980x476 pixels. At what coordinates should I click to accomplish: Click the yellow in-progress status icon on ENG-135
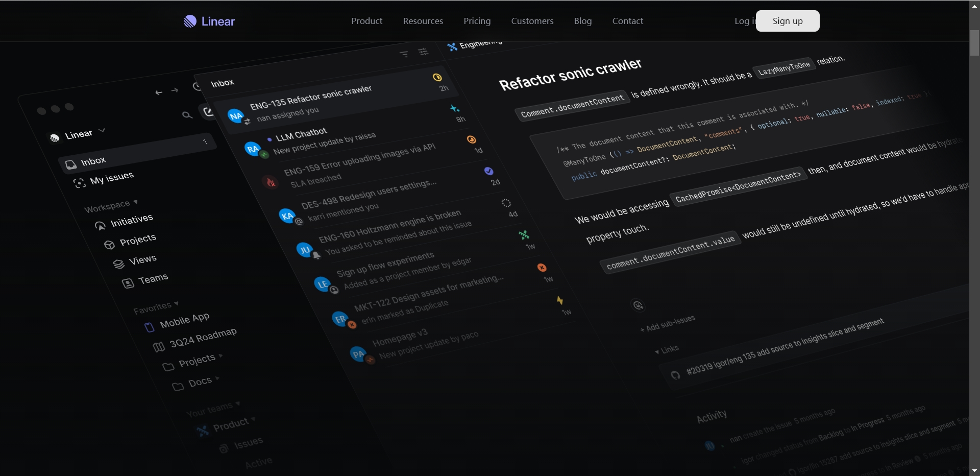pyautogui.click(x=437, y=77)
